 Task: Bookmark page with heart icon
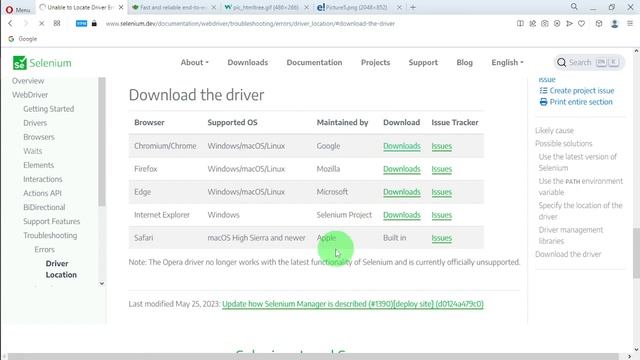581,24
